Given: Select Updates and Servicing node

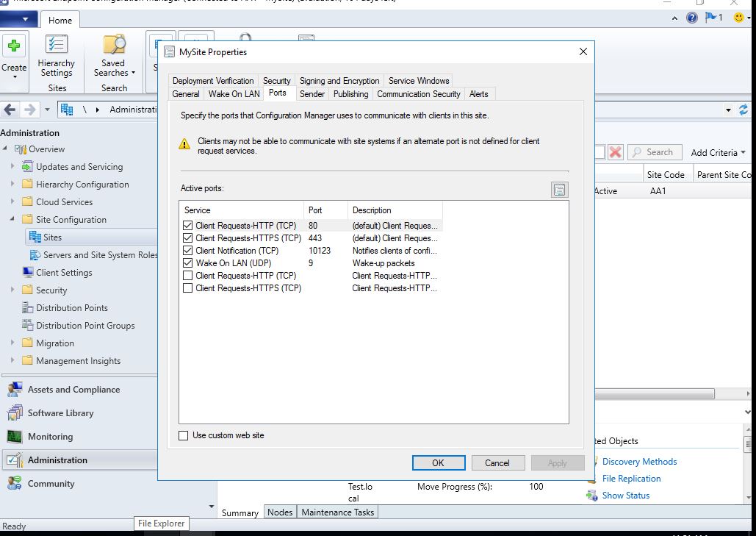Looking at the screenshot, I should coord(79,166).
